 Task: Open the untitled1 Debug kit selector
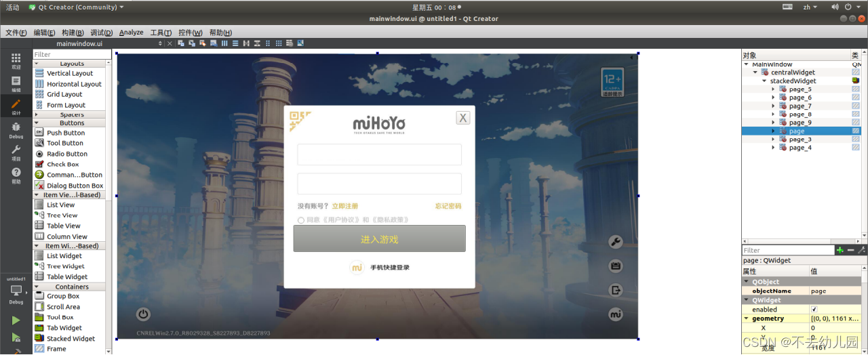click(16, 291)
